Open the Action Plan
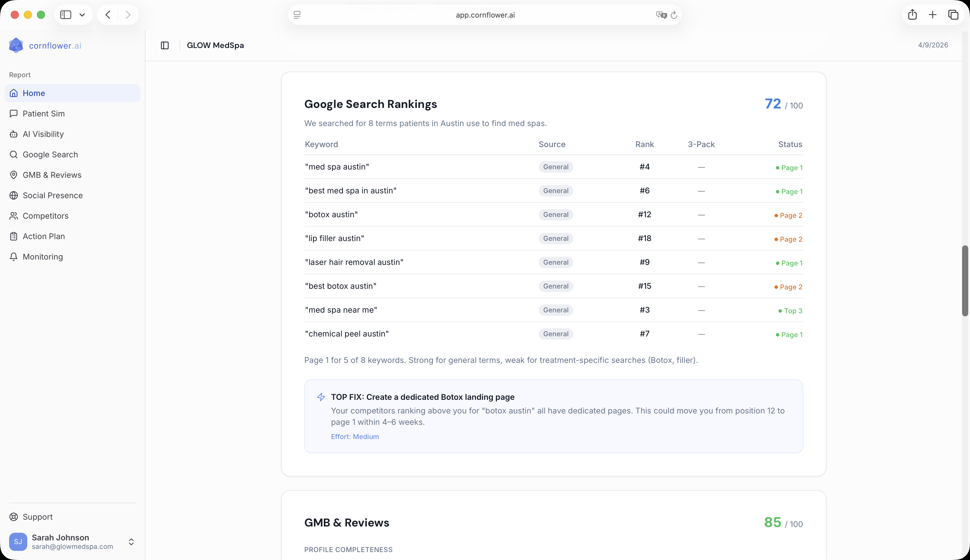The image size is (970, 560). (x=43, y=236)
